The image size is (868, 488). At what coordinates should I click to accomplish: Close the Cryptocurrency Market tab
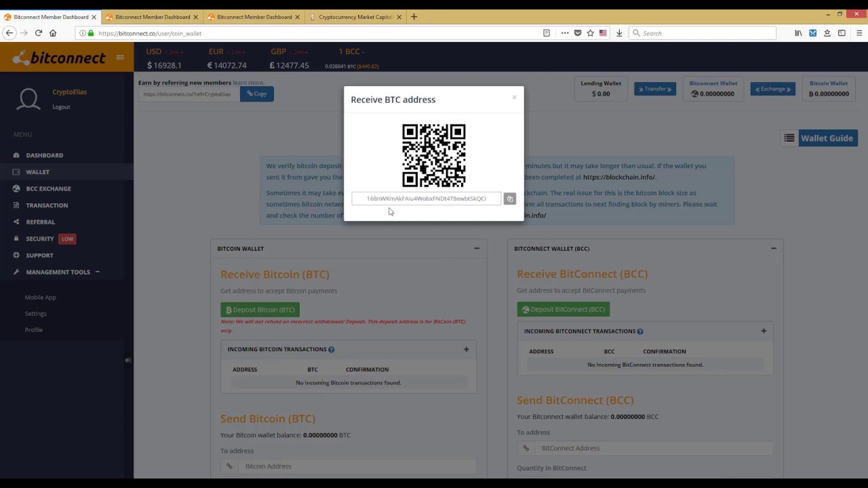click(399, 16)
